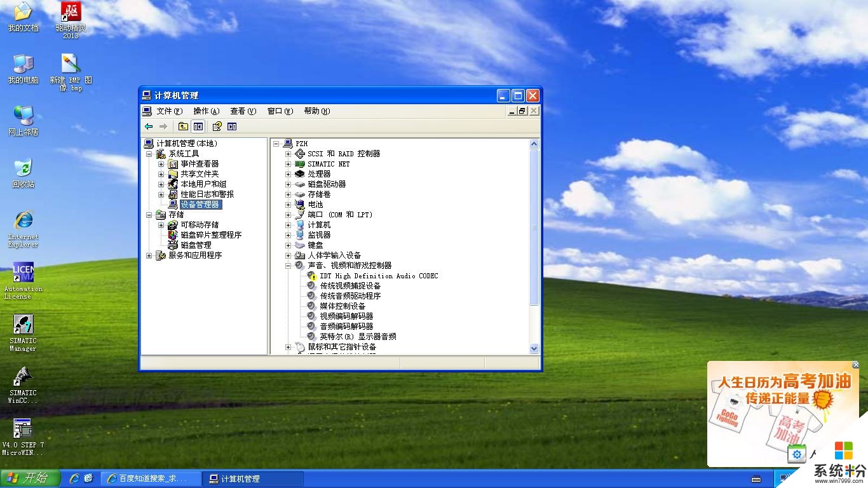Click the 人体学输入设备 category icon
Screen dimensions: 868x488
point(300,255)
